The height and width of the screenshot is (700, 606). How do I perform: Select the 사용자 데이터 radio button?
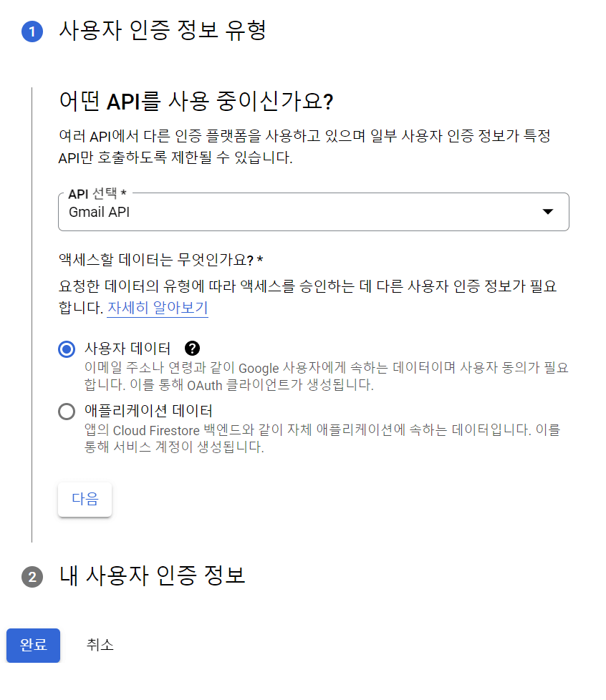point(67,349)
